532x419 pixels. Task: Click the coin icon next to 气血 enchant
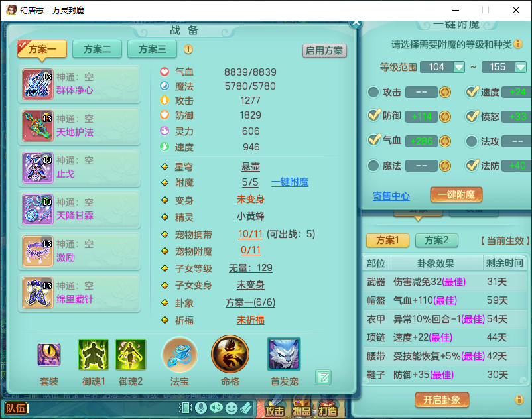[445, 141]
